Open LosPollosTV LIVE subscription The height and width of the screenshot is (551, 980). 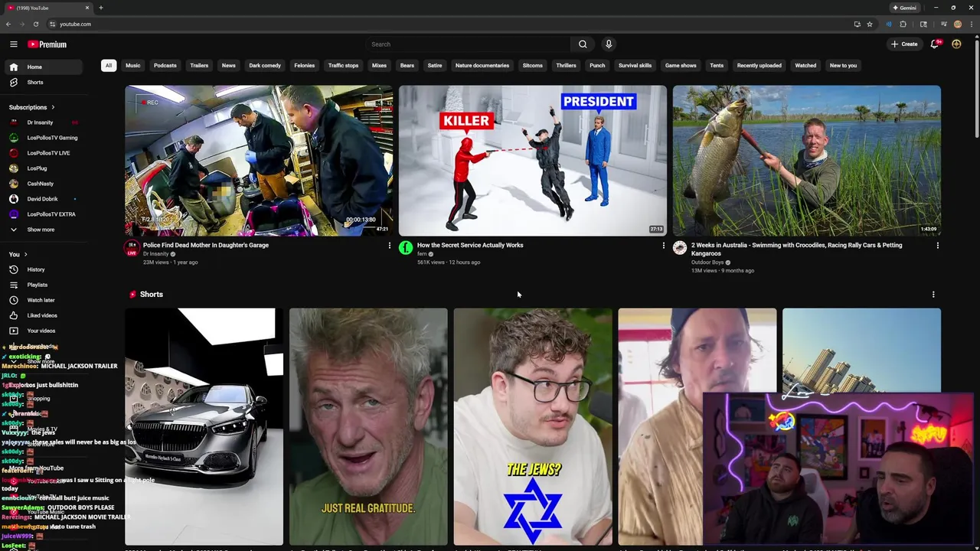click(44, 153)
